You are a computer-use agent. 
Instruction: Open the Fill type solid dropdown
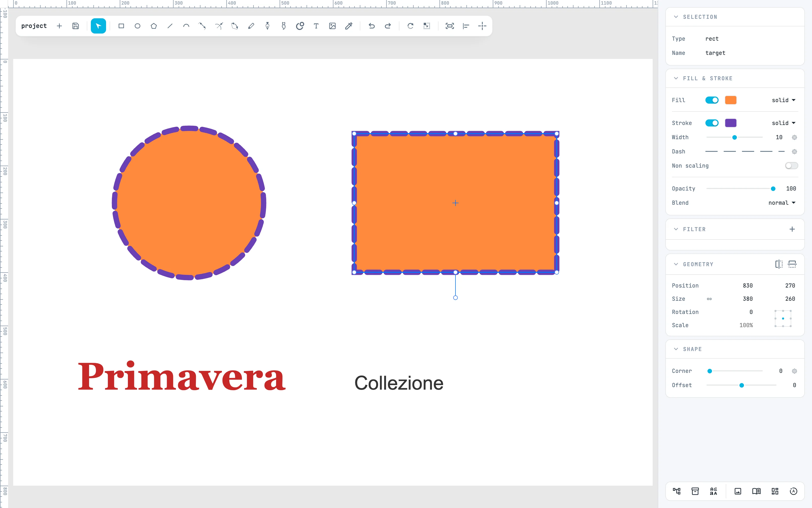[x=784, y=100]
